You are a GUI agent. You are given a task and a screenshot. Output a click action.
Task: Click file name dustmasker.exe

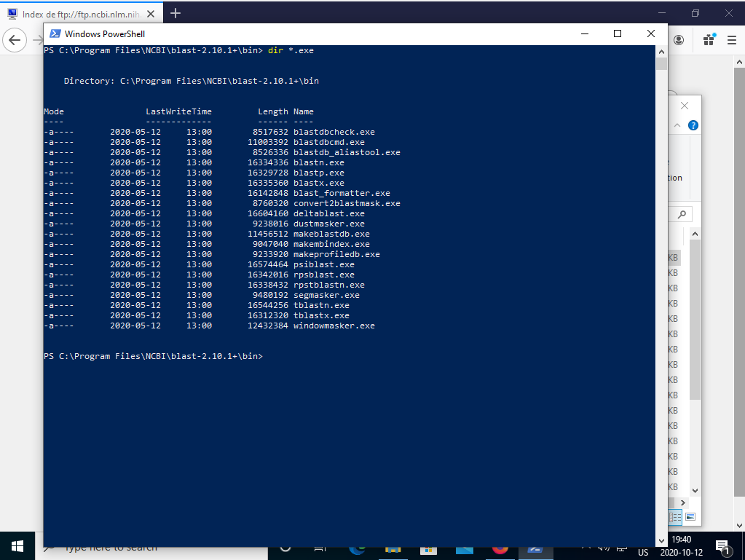328,224
